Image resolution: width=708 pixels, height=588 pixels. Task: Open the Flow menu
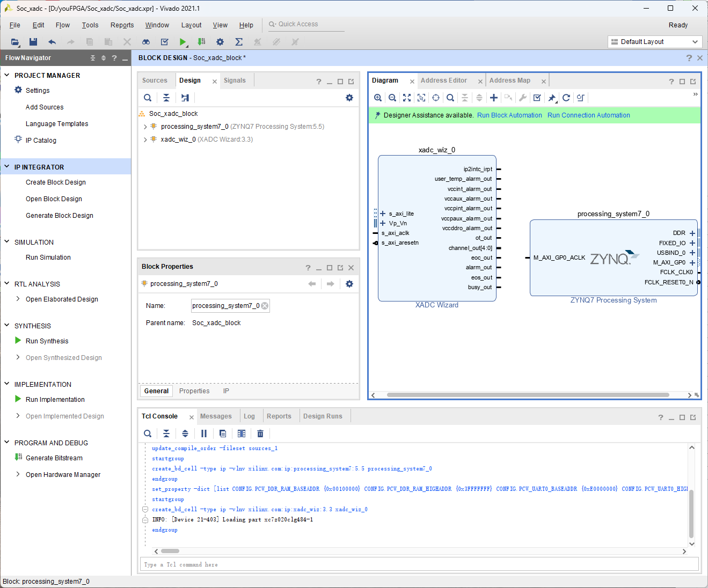[x=63, y=25]
